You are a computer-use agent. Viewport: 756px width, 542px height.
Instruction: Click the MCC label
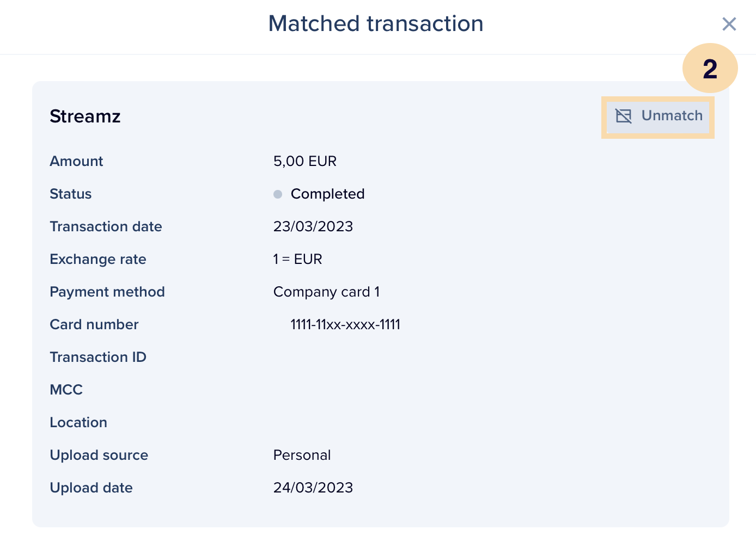pyautogui.click(x=66, y=390)
